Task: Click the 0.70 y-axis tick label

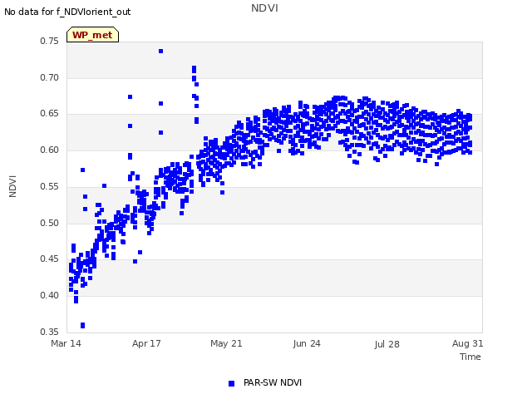Action: tap(49, 77)
